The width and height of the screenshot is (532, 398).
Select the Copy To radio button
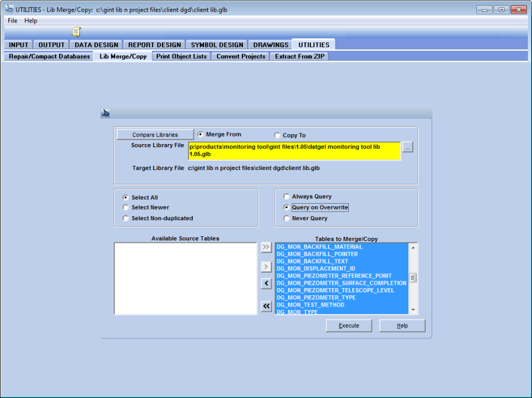(x=277, y=135)
